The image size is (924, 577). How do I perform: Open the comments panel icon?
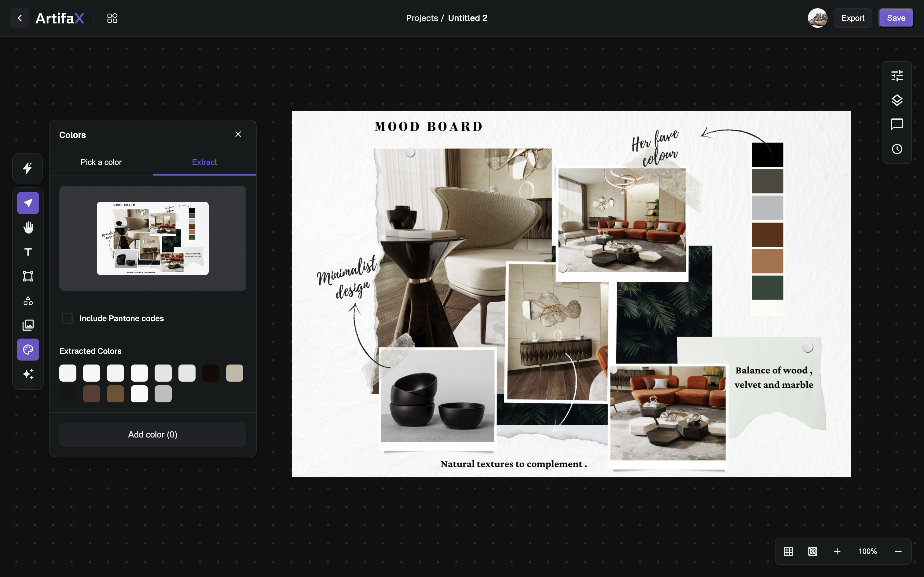[897, 125]
